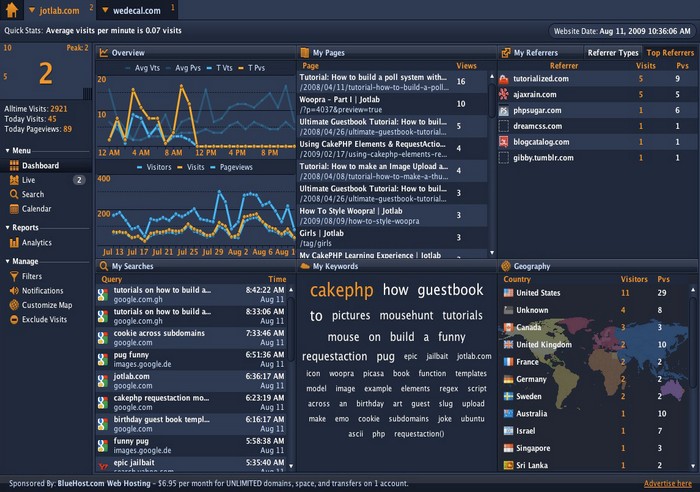Click the cakephp keyword in cloud
The image size is (700, 492).
coord(342,291)
